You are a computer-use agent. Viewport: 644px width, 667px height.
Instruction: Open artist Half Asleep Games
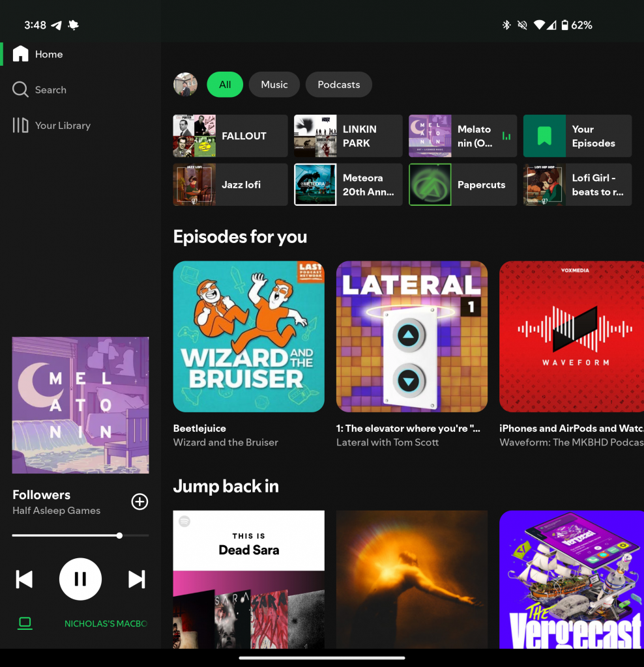(x=56, y=511)
